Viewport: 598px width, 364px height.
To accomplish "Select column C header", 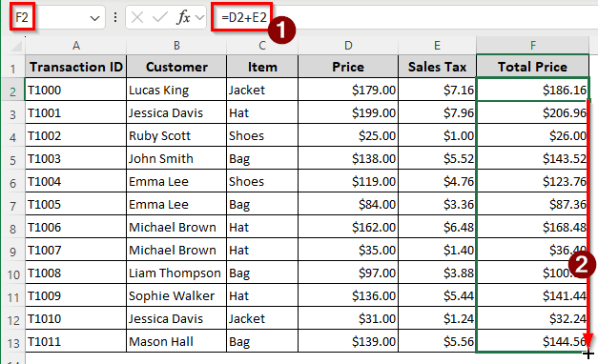I will [x=262, y=46].
